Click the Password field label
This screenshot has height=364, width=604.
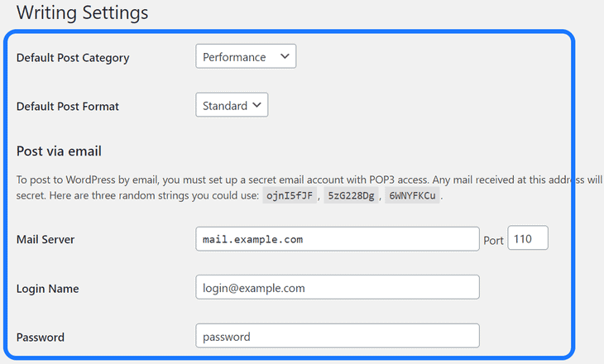[41, 338]
